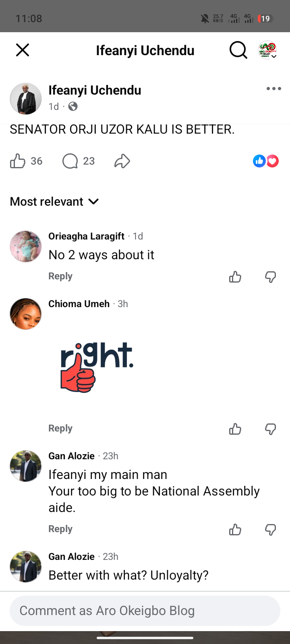Close the post view with X
290x644 pixels.
23,50
